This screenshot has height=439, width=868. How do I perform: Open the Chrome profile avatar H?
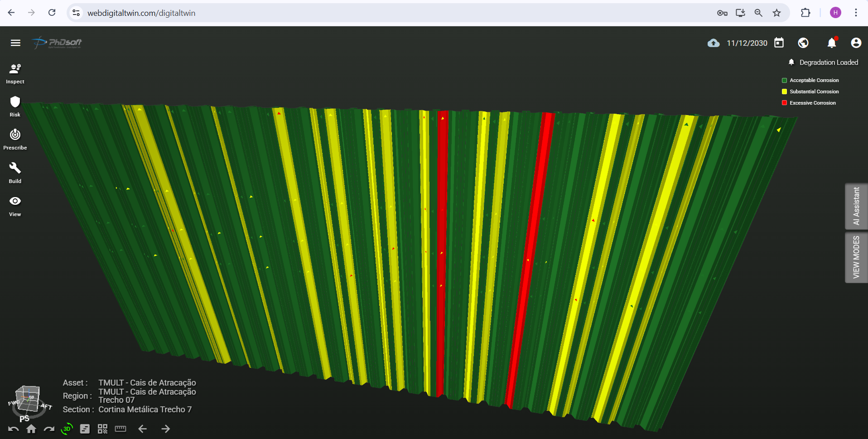[835, 13]
